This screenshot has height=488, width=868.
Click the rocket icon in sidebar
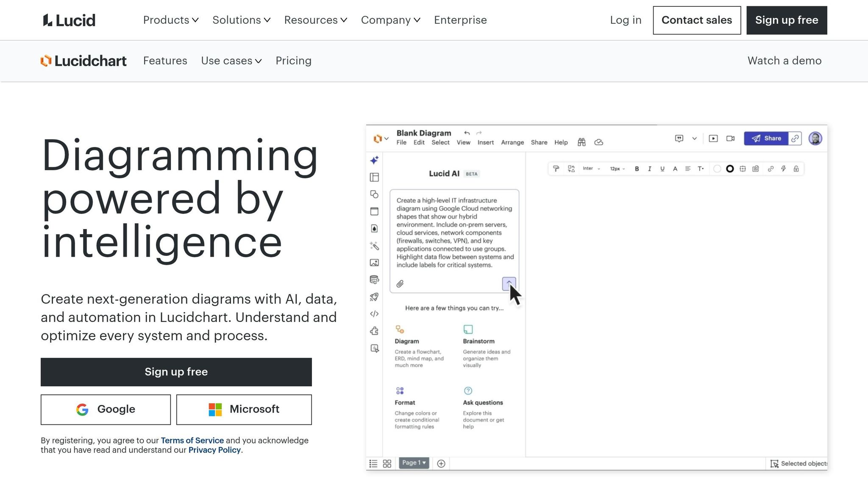coord(374,297)
